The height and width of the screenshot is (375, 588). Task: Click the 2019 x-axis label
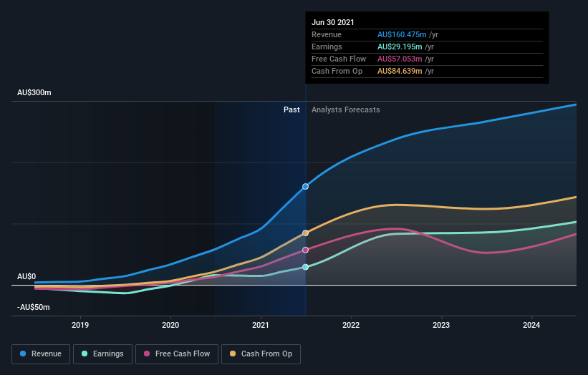click(x=80, y=325)
